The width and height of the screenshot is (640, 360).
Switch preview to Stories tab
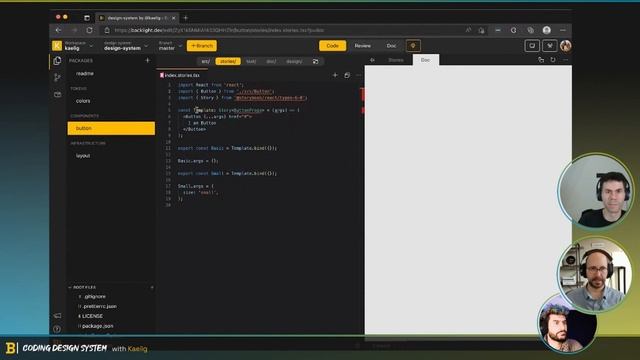pyautogui.click(x=396, y=60)
